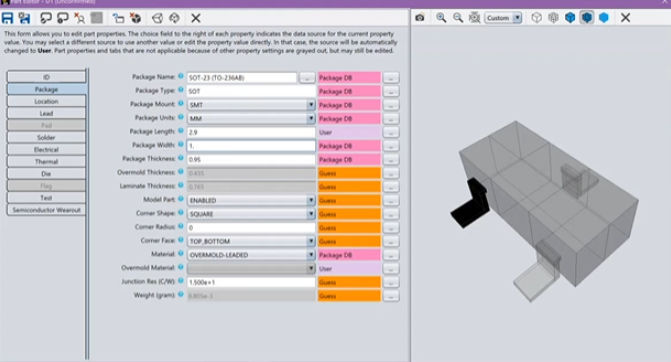Click the Package Type SOT field

point(251,91)
